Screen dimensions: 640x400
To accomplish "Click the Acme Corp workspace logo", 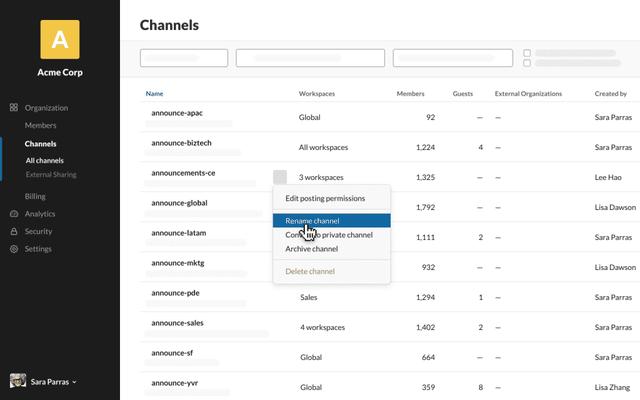I will [x=59, y=39].
